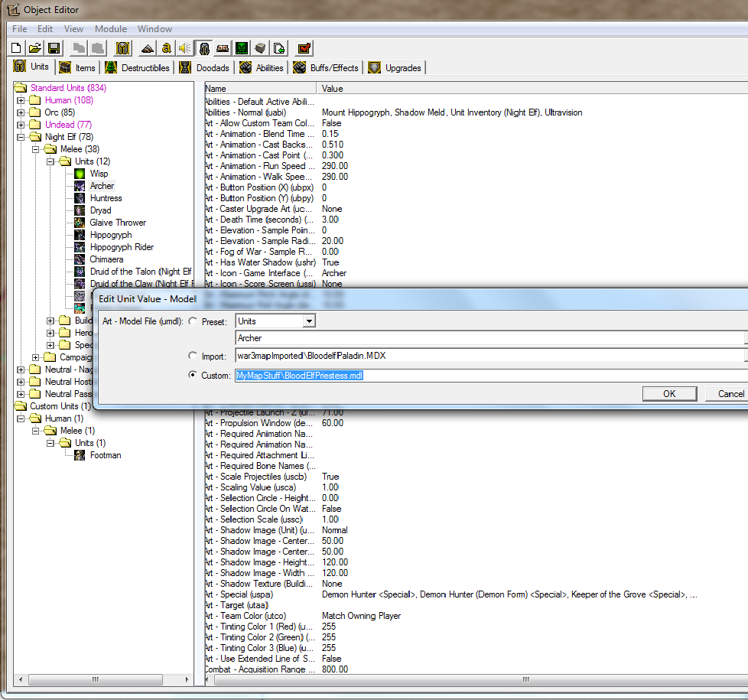Click the Name column header
Viewport: 748px width, 700px height.
point(261,88)
